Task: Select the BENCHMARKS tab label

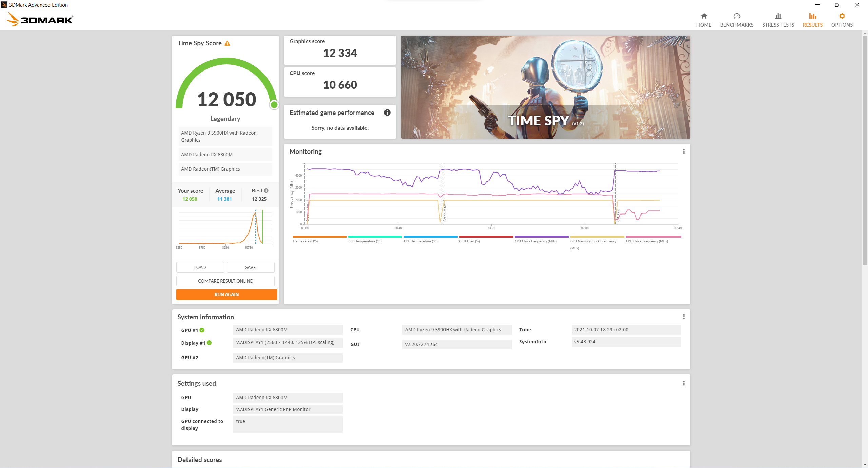Action: coord(737,25)
